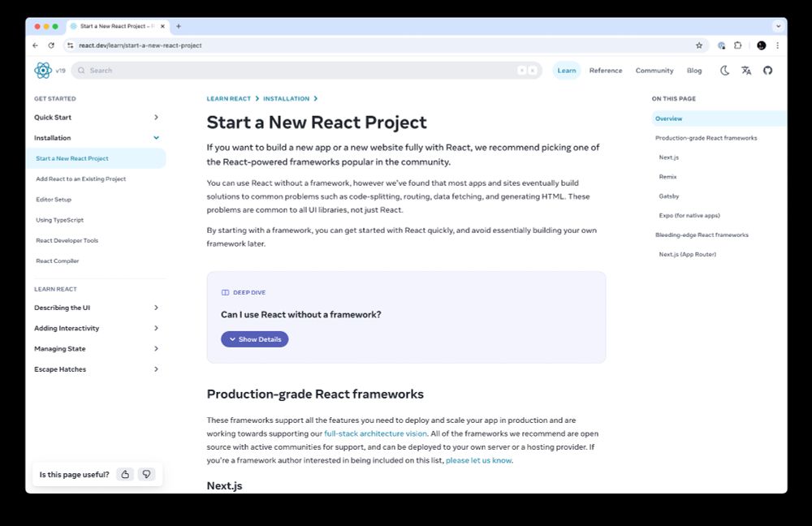Jump to Next.js (App Router) outline entry
Viewport: 812px width, 526px height.
pyautogui.click(x=687, y=254)
